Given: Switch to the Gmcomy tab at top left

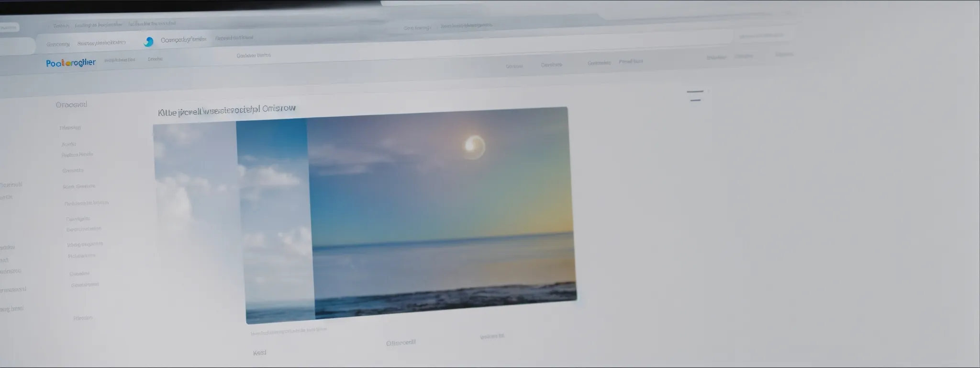Looking at the screenshot, I should tap(58, 44).
